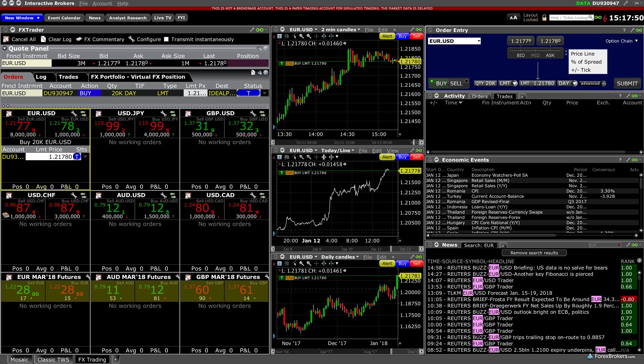Open the Account menu in the menu bar
Viewport: 644px width, 364px height.
[x=102, y=4]
